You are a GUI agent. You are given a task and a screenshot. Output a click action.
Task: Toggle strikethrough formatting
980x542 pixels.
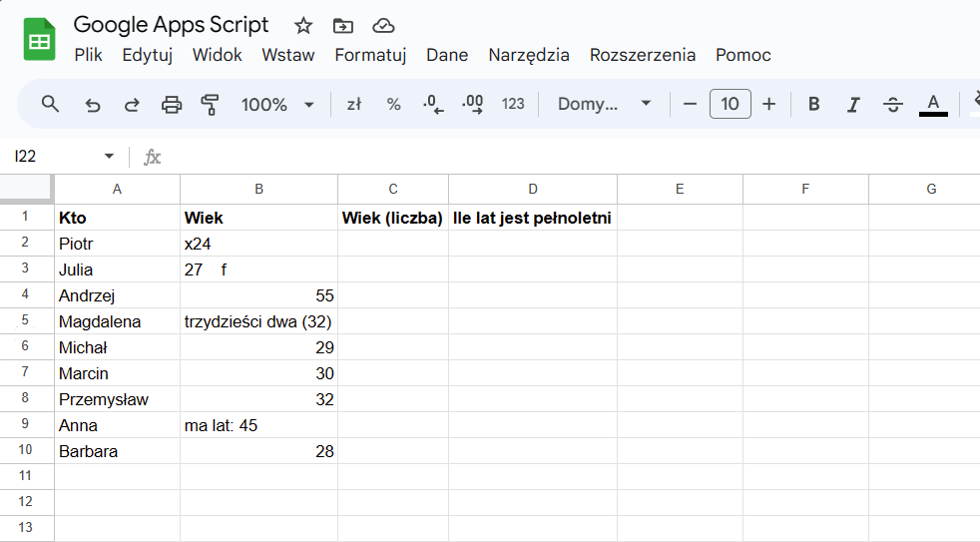892,105
